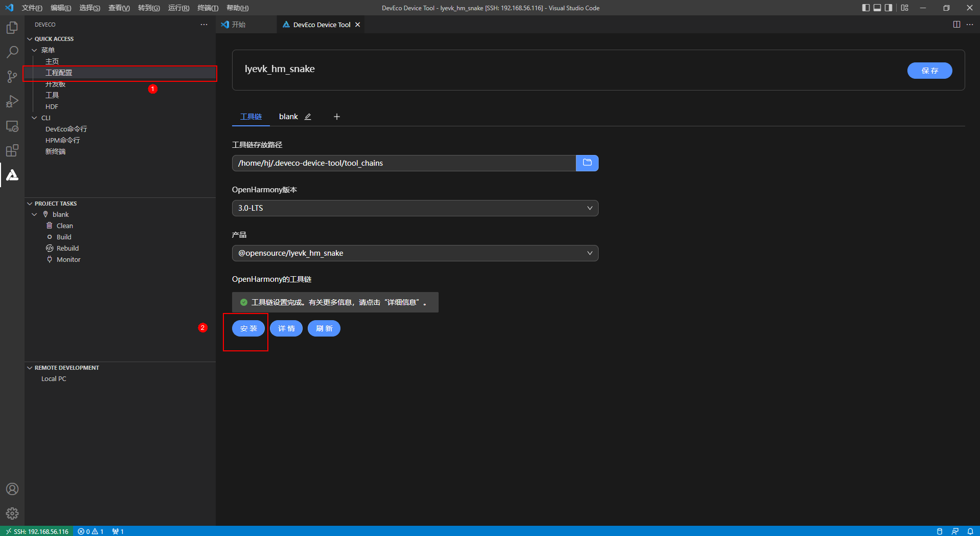Screen dimensions: 980x536
Task: Open the Manage gear icon
Action: pos(12,513)
